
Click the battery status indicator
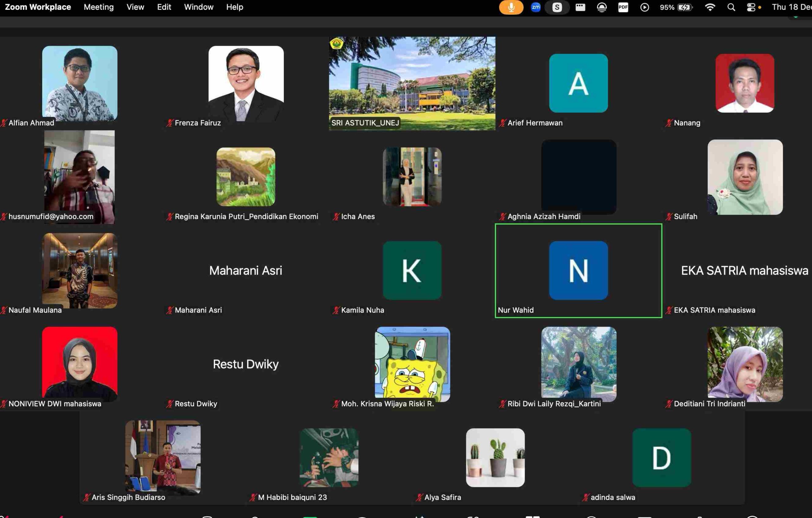(x=676, y=7)
